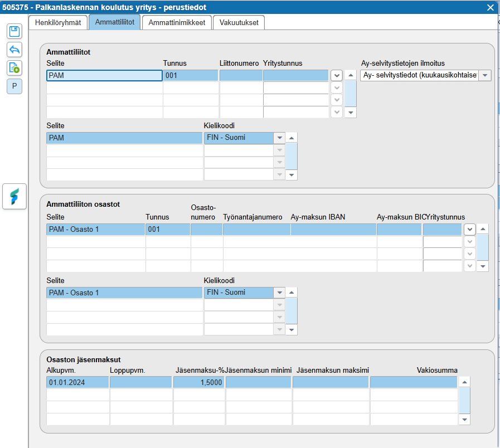Expand Yritystunnus chevron on PAM - Osasto 1 row

click(x=470, y=229)
